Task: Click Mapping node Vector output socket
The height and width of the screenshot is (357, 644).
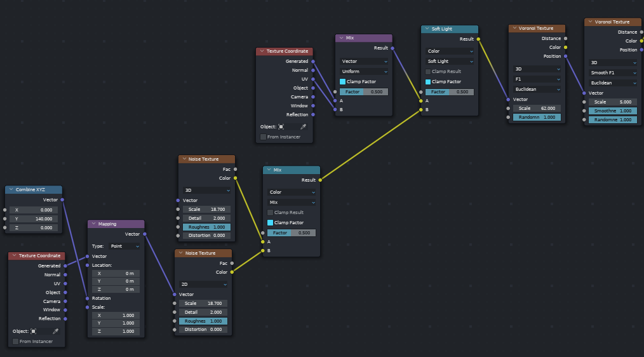Action: point(145,234)
